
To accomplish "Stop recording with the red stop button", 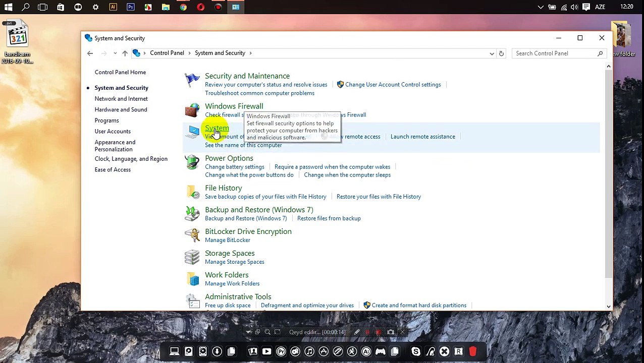I will point(379,332).
